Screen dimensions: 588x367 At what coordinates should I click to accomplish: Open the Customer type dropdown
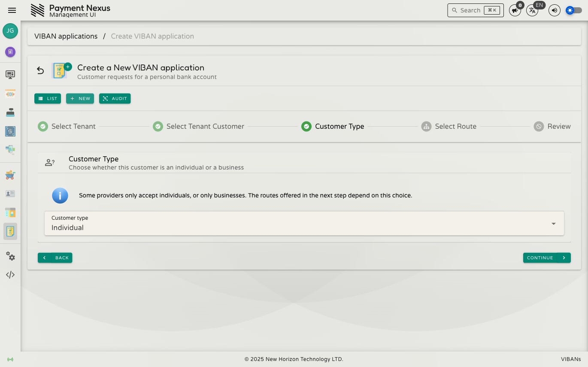tap(304, 223)
